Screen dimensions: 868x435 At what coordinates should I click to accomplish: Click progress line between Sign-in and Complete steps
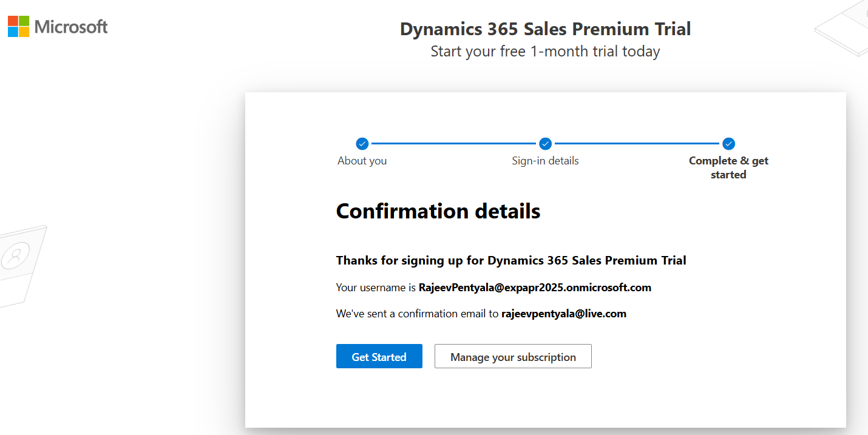[x=637, y=144]
